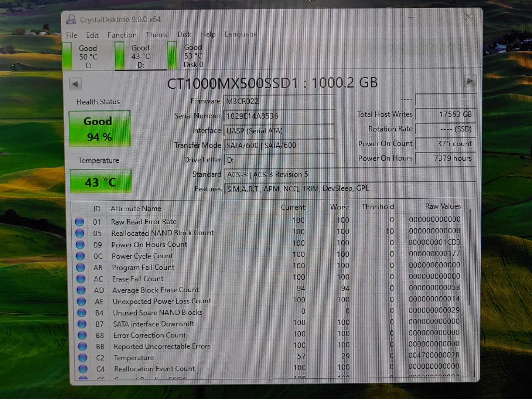Select raw value 00470000002B

click(x=434, y=355)
